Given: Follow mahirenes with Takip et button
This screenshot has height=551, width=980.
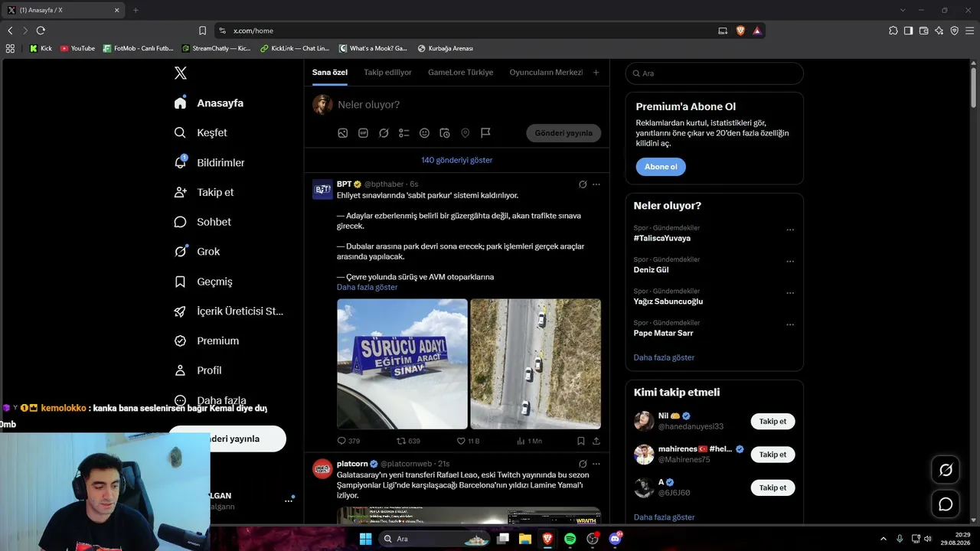Looking at the screenshot, I should (773, 455).
